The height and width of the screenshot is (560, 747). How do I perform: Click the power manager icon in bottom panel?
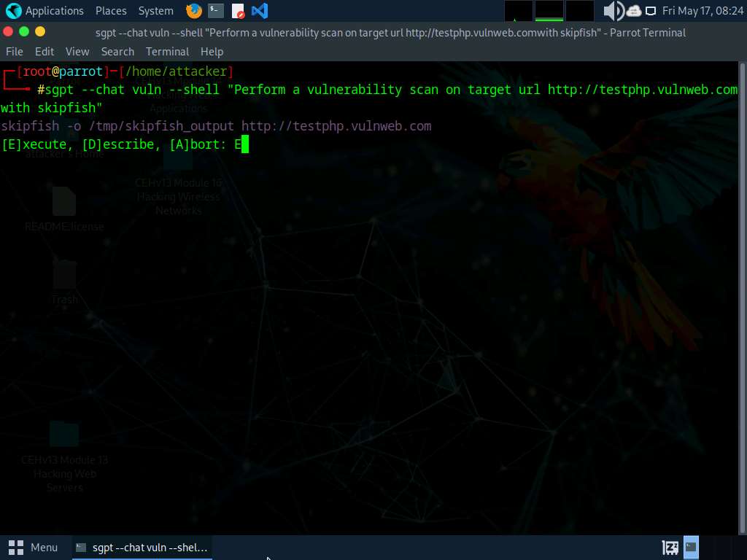(x=670, y=547)
